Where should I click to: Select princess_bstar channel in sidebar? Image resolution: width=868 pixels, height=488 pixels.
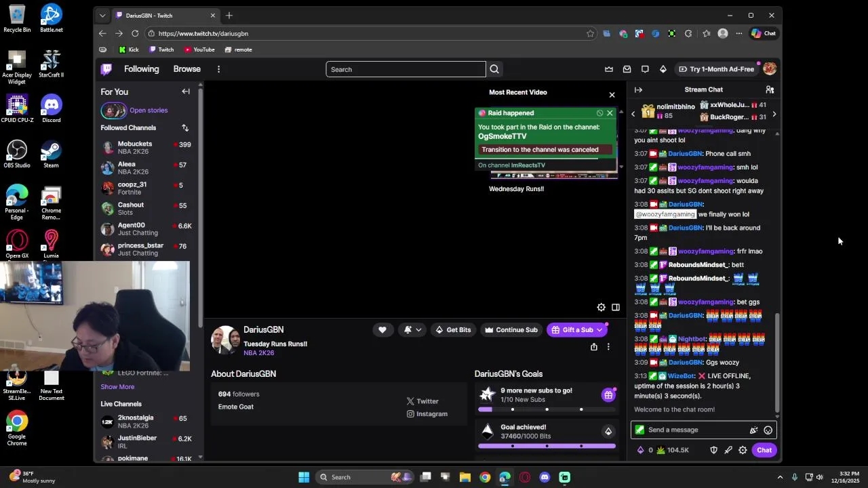[146, 249]
